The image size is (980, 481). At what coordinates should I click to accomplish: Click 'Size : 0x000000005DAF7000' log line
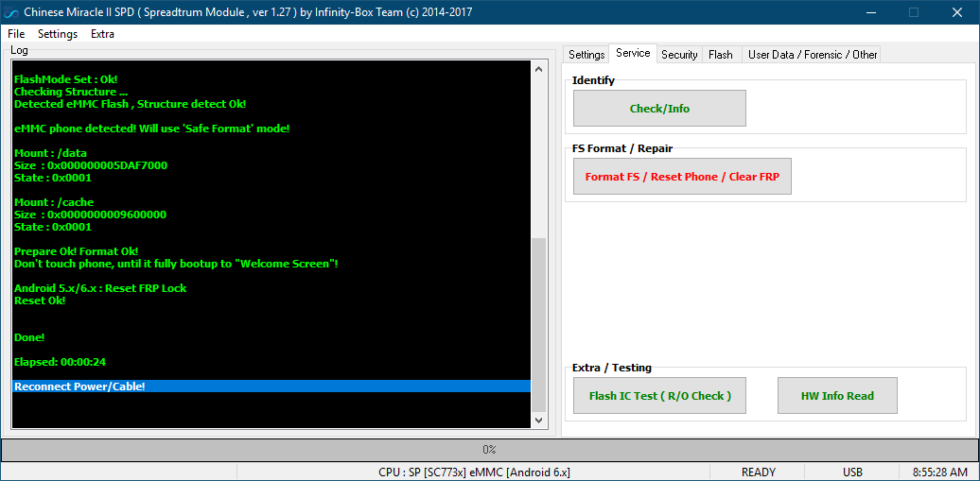pos(91,165)
